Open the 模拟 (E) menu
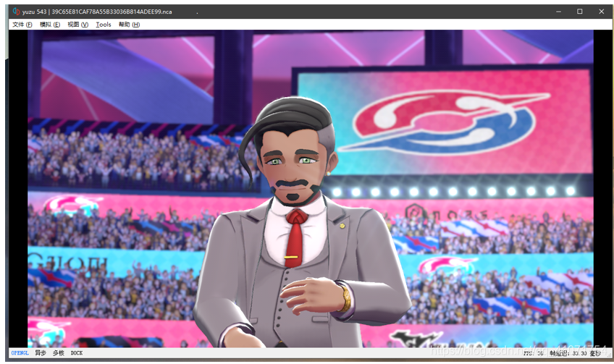The height and width of the screenshot is (364, 614). click(x=50, y=25)
